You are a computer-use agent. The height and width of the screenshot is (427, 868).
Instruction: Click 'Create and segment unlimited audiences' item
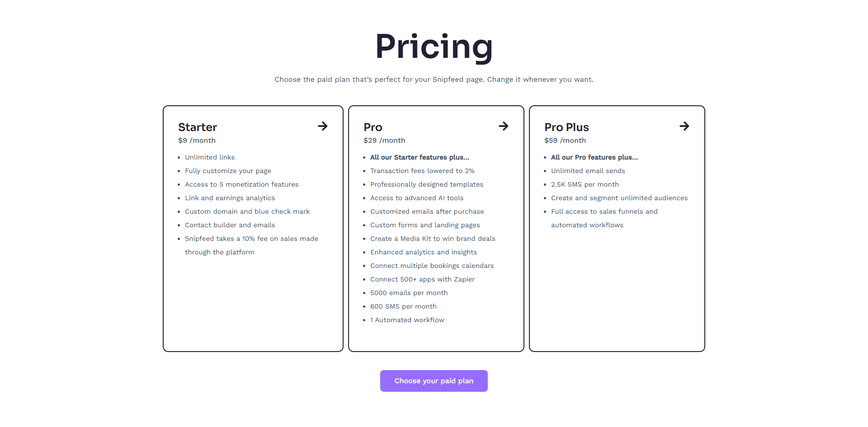(619, 198)
